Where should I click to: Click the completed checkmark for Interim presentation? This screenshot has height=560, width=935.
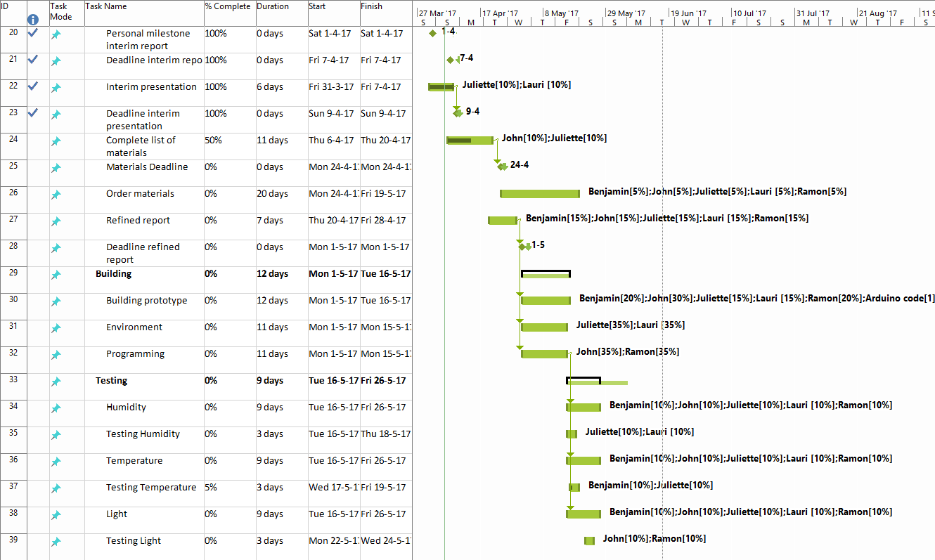tap(32, 86)
